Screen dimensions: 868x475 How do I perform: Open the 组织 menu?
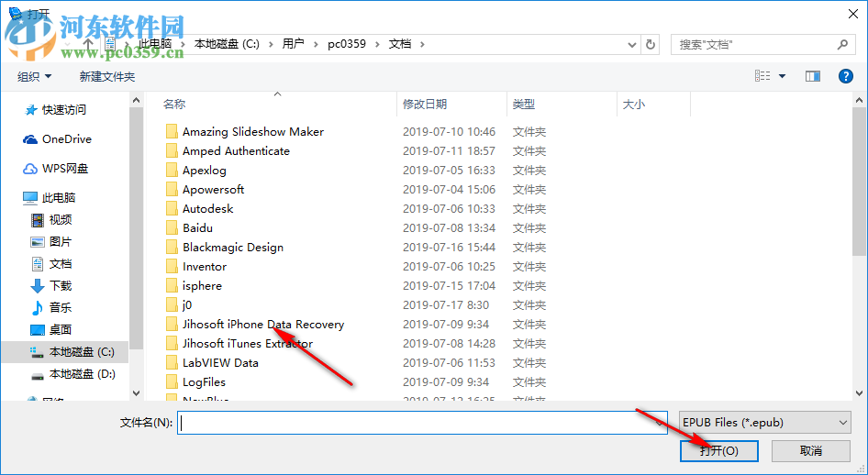click(x=34, y=77)
